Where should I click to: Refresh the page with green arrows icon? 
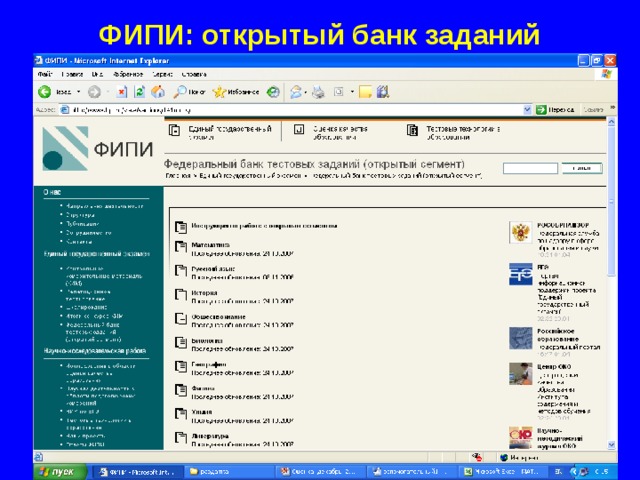click(139, 92)
